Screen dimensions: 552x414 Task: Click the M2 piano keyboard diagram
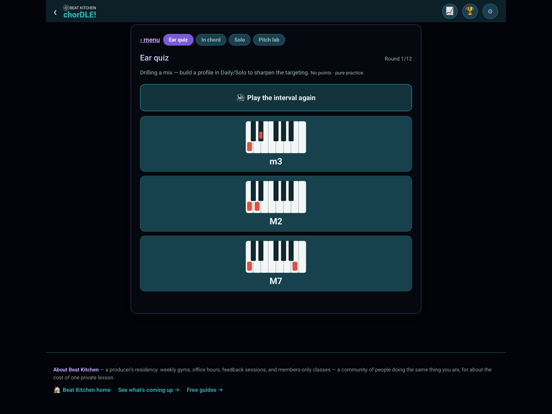click(276, 197)
